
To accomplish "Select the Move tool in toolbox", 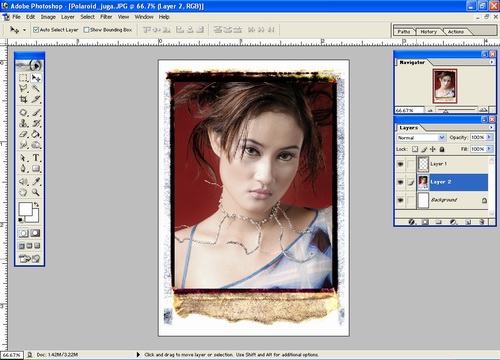I will 36,78.
